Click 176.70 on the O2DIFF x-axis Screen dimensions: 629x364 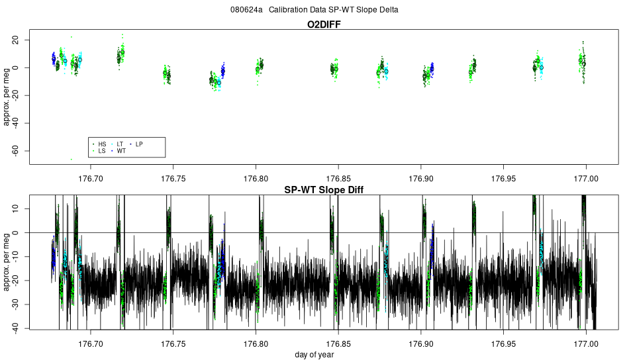91,179
